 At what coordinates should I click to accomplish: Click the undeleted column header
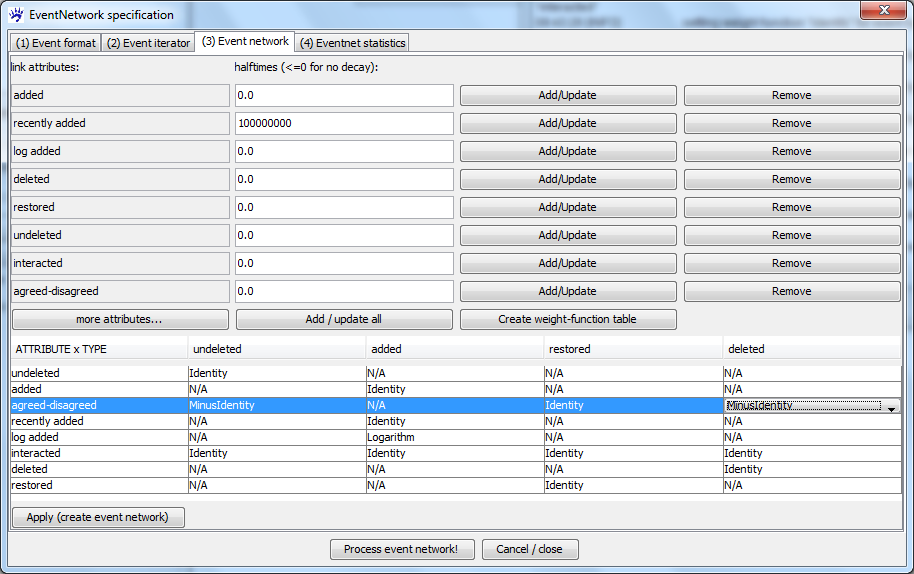277,349
